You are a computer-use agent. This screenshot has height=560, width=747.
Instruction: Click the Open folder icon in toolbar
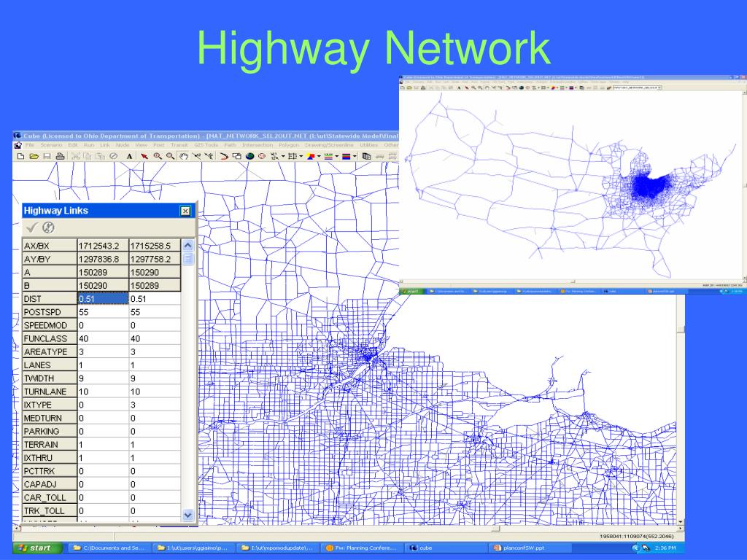pyautogui.click(x=34, y=156)
